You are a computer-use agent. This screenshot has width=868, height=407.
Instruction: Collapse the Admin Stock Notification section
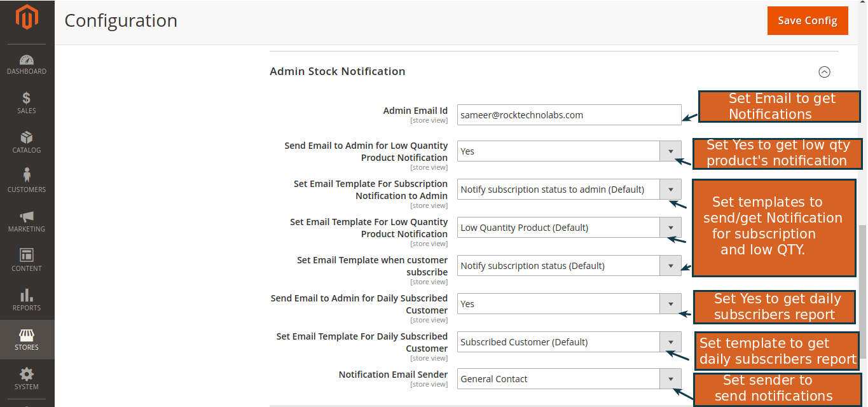[x=825, y=72]
